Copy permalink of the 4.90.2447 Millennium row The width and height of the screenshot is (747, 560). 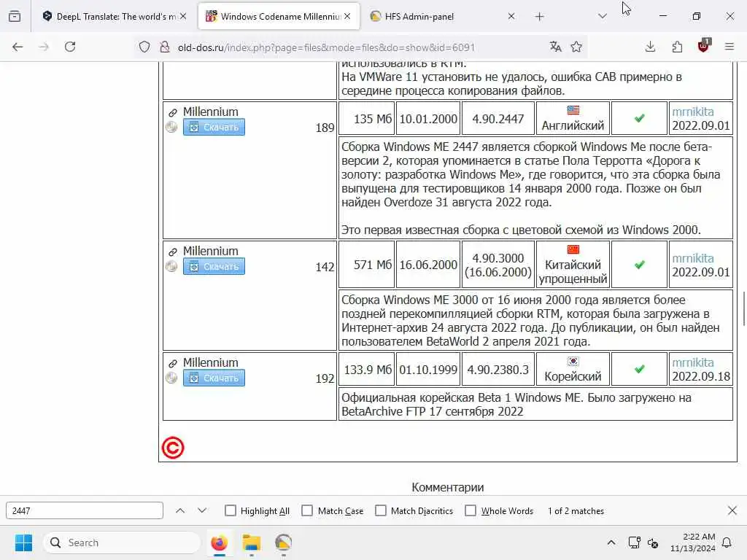(173, 113)
